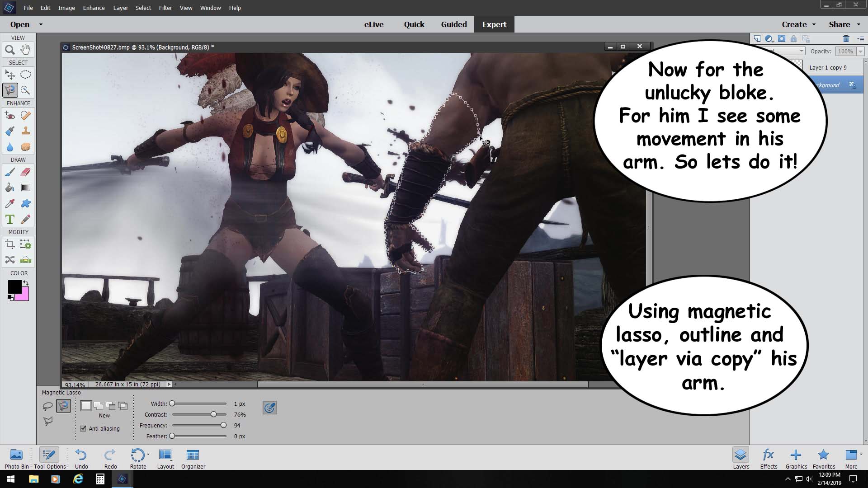Select the Zoom tool
Image resolution: width=868 pixels, height=488 pixels.
[x=10, y=50]
